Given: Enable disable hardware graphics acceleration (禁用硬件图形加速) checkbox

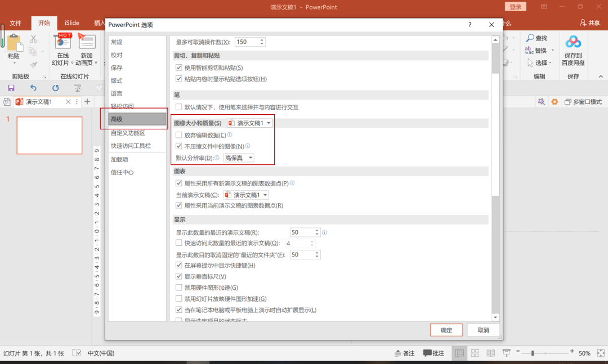Looking at the screenshot, I should (x=179, y=287).
